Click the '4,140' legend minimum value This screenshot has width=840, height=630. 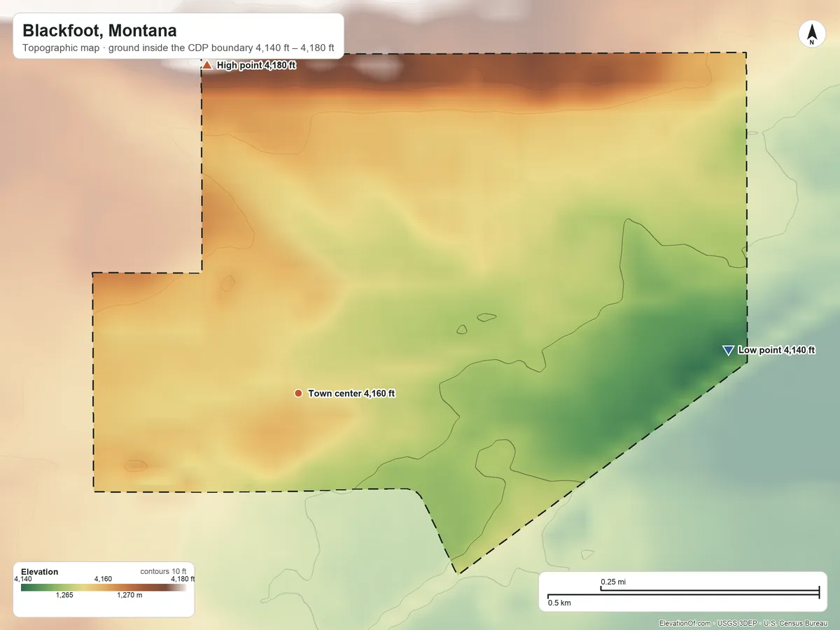[x=23, y=579]
